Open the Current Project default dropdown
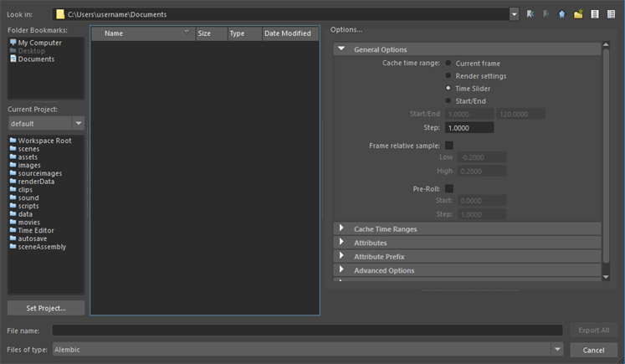Viewport: 625px width, 364px height. [x=46, y=124]
